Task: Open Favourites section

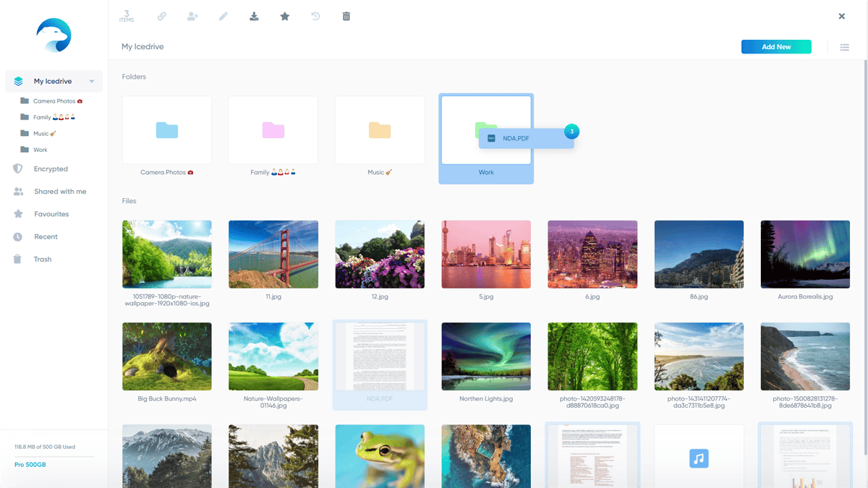Action: coord(51,214)
